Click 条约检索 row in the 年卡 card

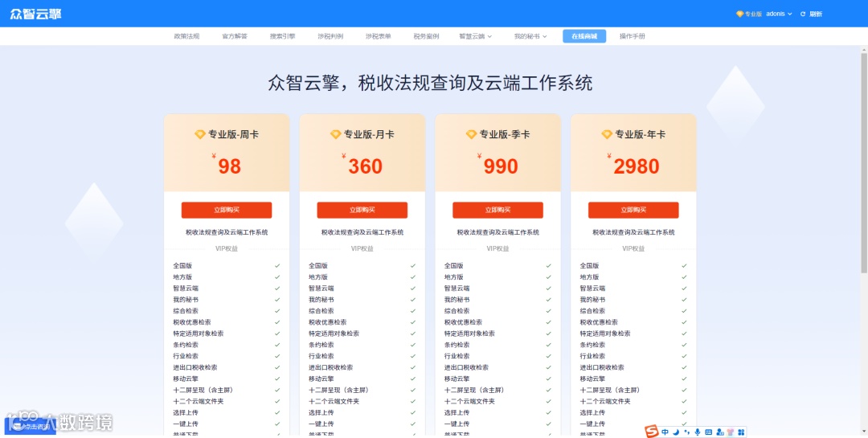[633, 345]
